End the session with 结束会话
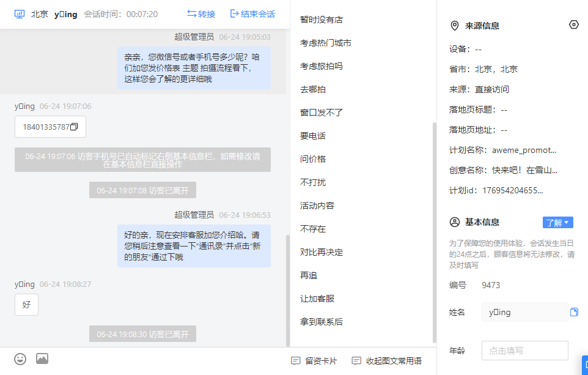This screenshot has height=375, width=588. (x=252, y=14)
